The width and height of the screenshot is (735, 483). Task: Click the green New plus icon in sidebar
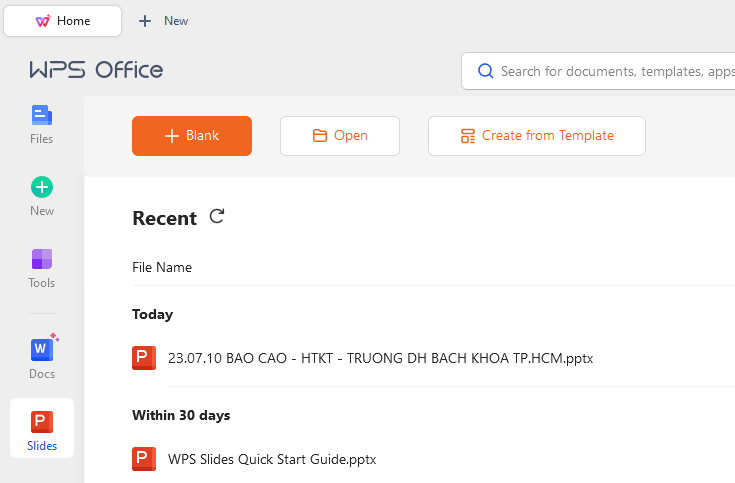(42, 187)
